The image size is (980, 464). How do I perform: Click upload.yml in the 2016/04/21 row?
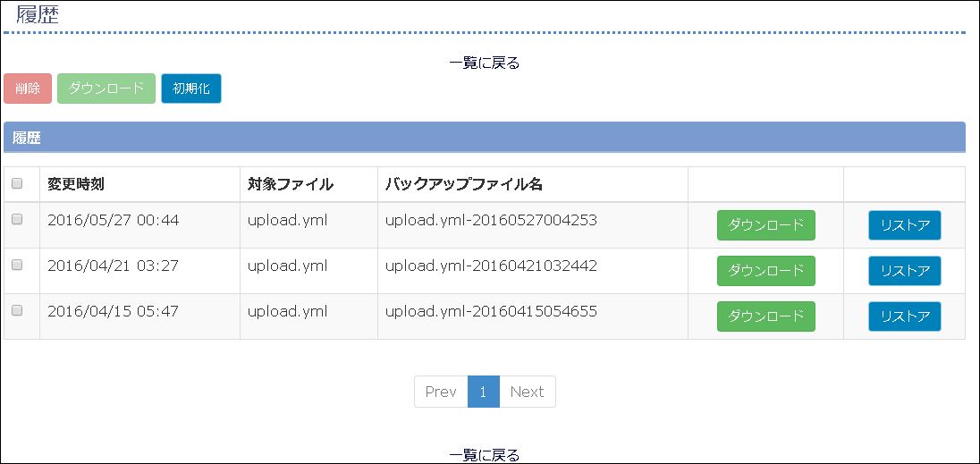(x=288, y=266)
